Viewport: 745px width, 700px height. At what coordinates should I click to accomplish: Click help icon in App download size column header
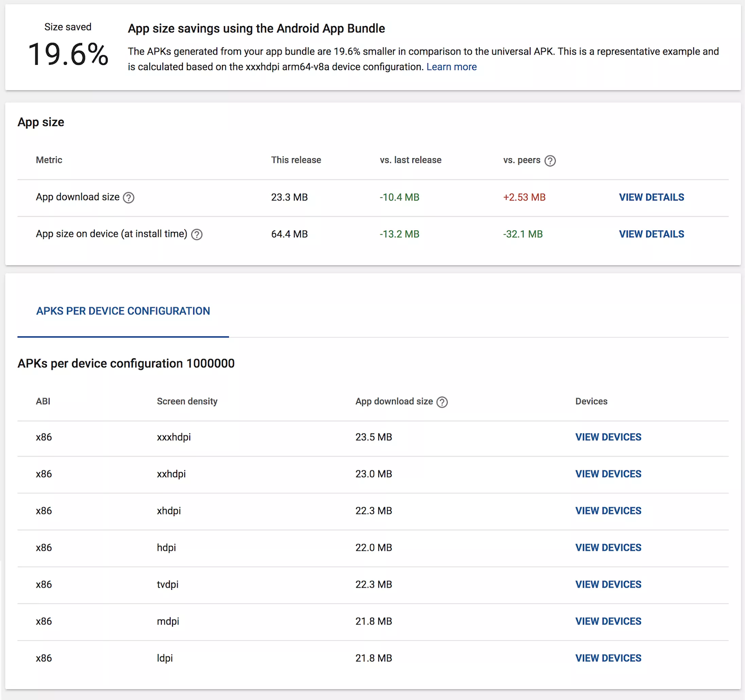pos(442,402)
